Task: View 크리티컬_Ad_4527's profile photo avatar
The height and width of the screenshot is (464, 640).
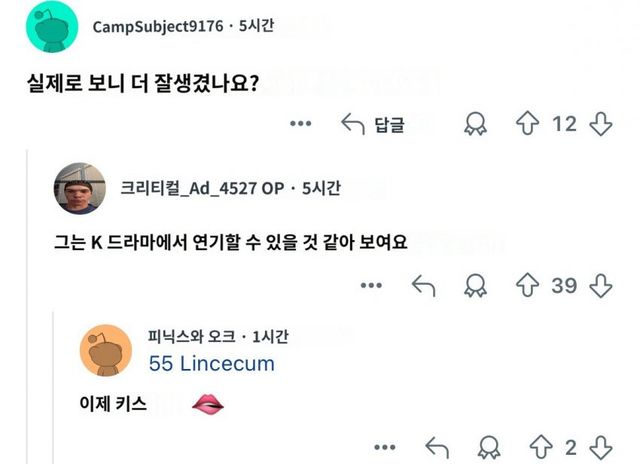Action: click(79, 188)
